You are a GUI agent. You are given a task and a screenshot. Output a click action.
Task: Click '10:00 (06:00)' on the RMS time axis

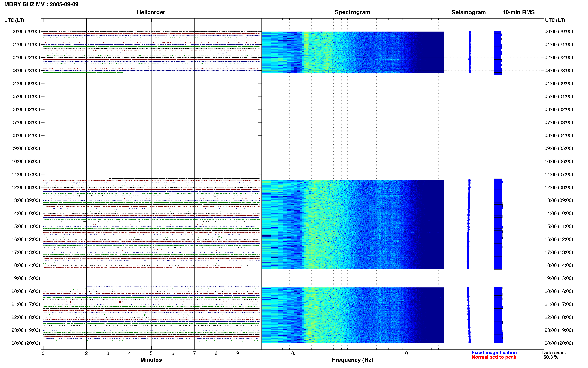tap(559, 161)
